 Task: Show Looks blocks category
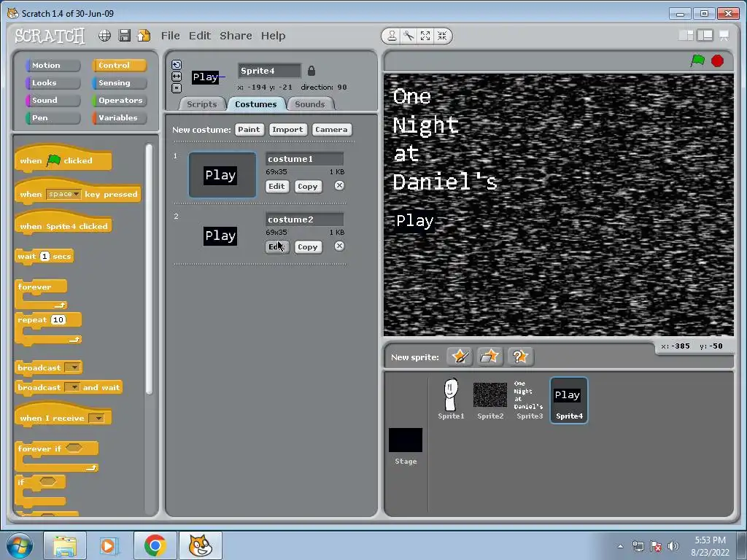[53, 83]
